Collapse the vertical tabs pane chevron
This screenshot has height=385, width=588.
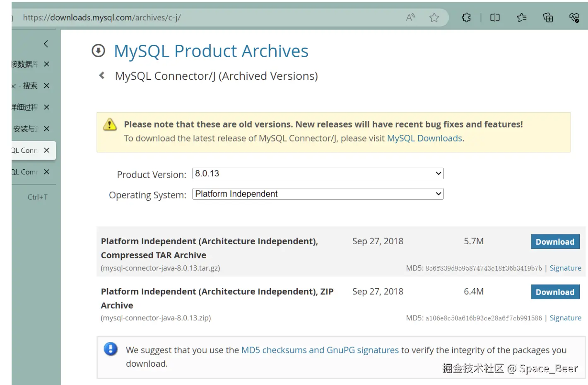[x=46, y=43]
